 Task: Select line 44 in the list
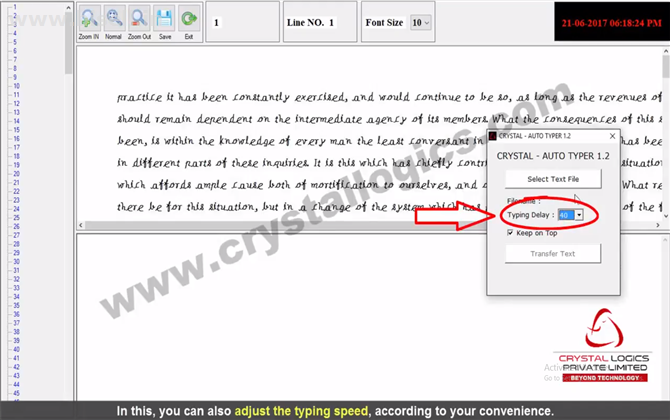pos(16,384)
